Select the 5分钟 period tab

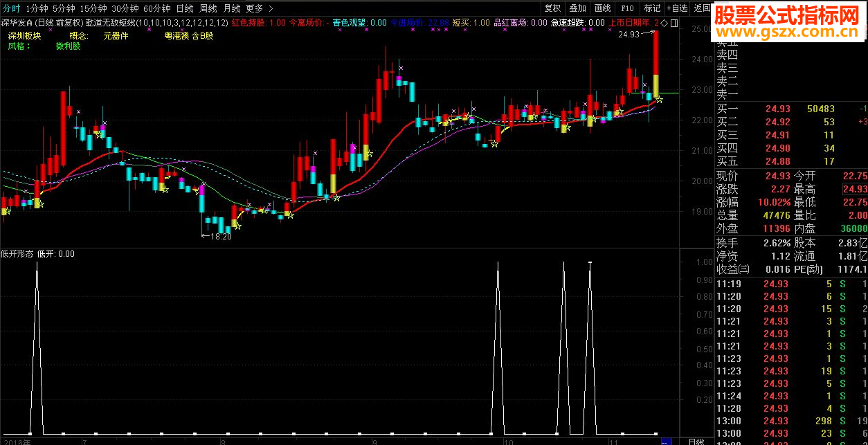[x=63, y=8]
